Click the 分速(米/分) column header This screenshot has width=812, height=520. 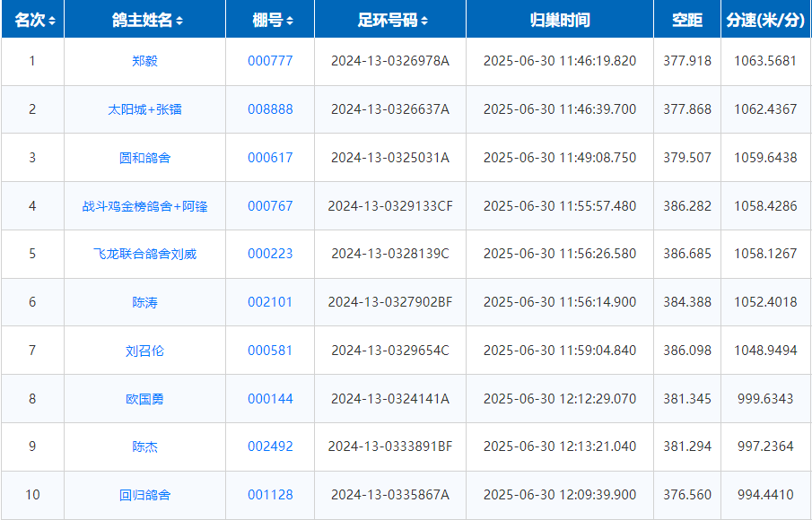click(765, 20)
